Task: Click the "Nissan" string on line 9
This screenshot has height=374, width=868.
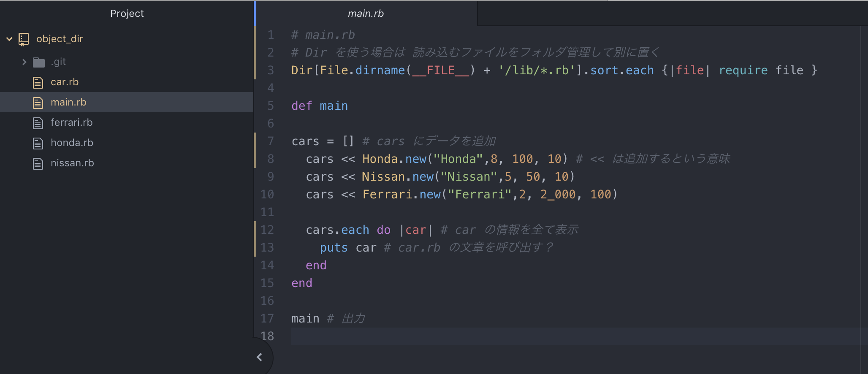Action: point(469,176)
